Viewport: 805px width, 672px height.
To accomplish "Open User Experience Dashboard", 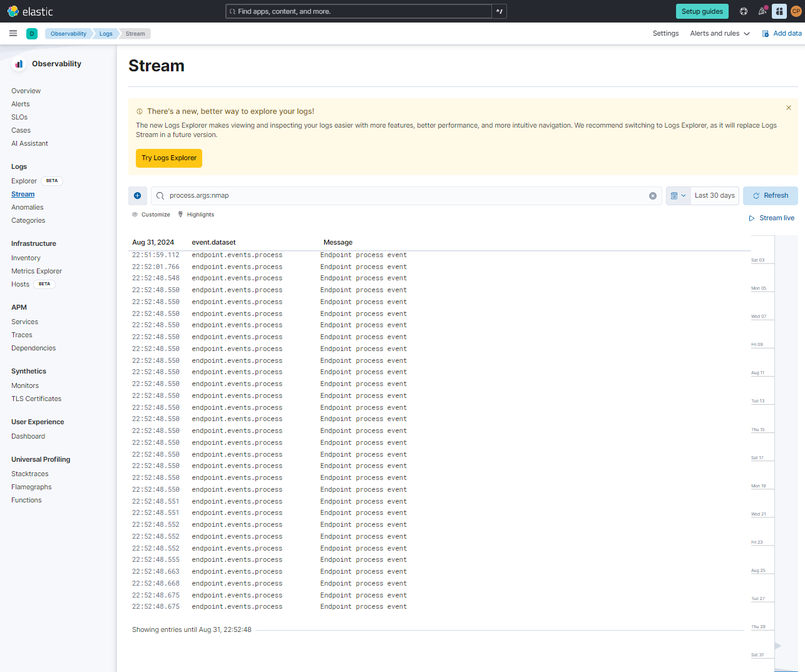I will point(28,437).
